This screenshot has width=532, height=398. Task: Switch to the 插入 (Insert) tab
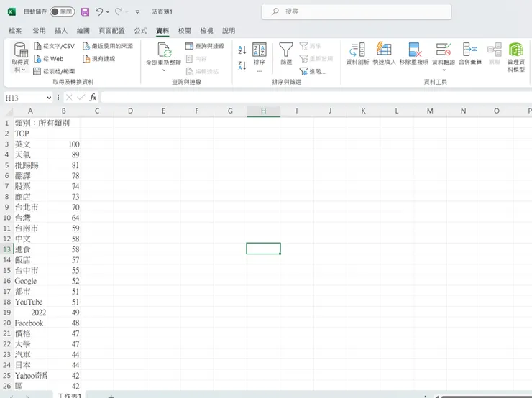point(61,31)
